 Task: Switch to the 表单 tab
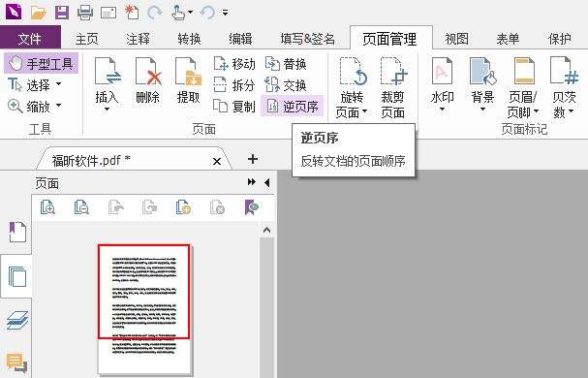[508, 39]
